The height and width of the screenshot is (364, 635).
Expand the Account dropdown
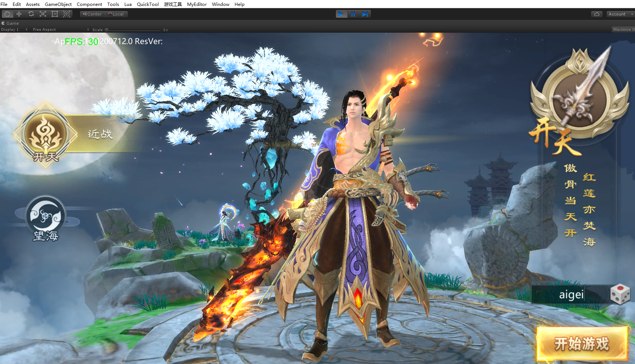[620, 14]
